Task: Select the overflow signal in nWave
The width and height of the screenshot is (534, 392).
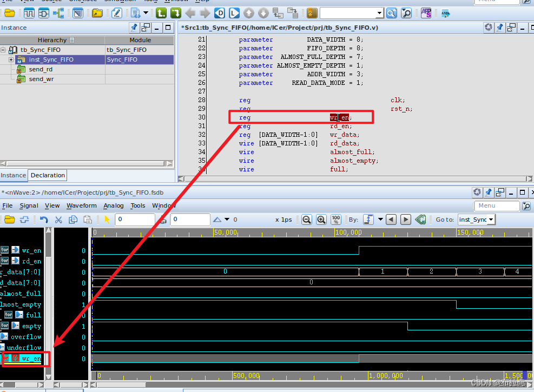Action: (26, 337)
